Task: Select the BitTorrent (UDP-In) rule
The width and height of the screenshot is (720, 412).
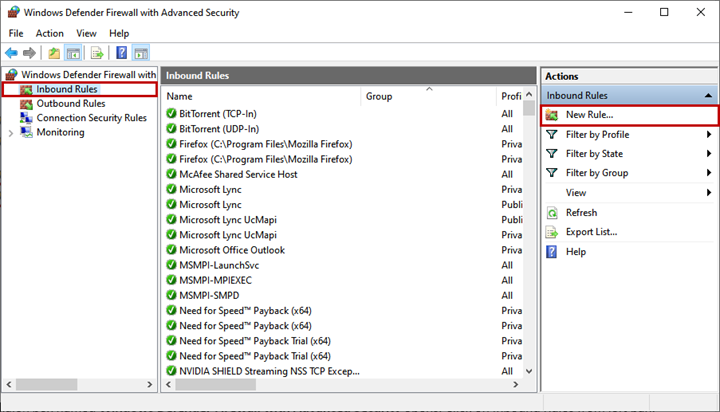Action: 219,129
